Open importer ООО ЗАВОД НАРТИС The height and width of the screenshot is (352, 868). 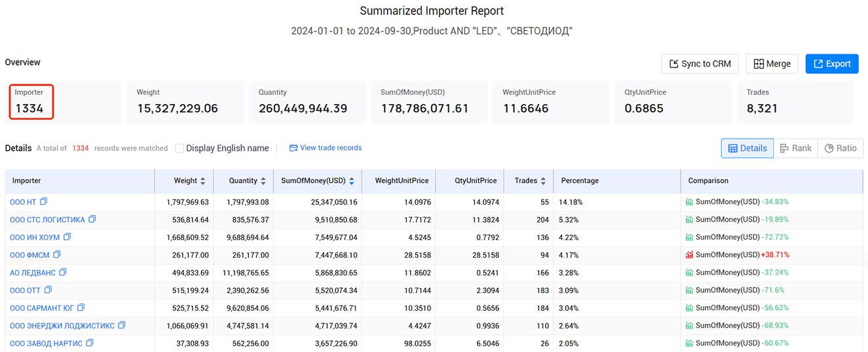point(46,343)
